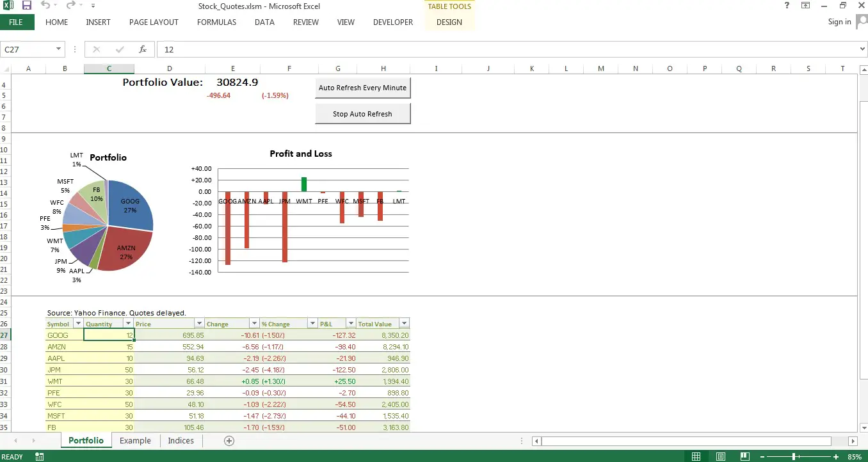The image size is (868, 462).
Task: Click the Save icon in quick access toolbar
Action: point(27,6)
